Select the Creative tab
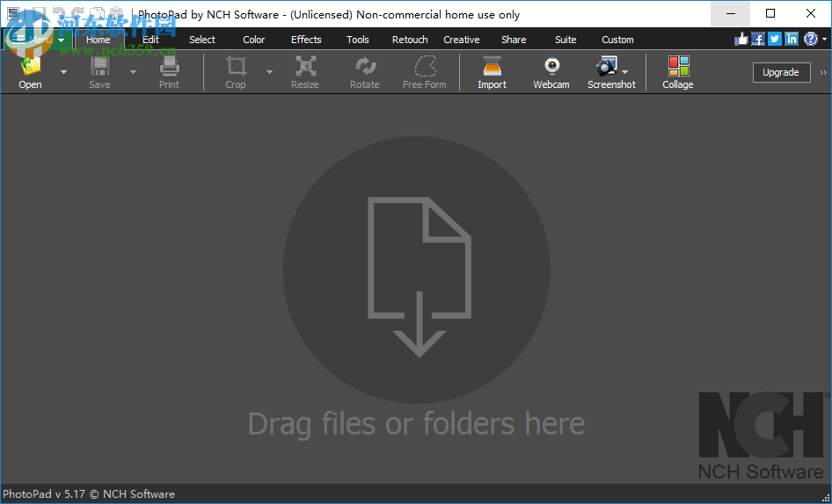This screenshot has height=504, width=832. [462, 40]
